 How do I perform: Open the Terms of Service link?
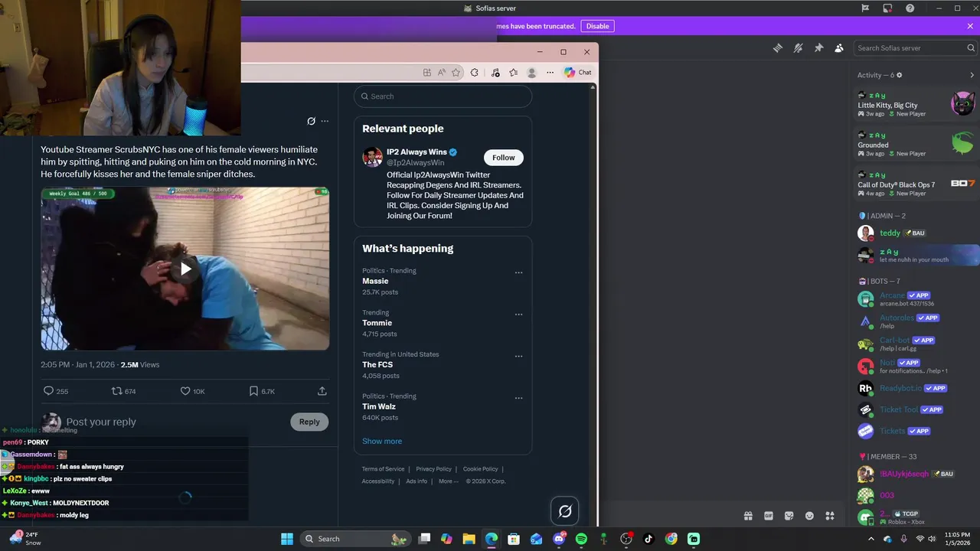[383, 469]
